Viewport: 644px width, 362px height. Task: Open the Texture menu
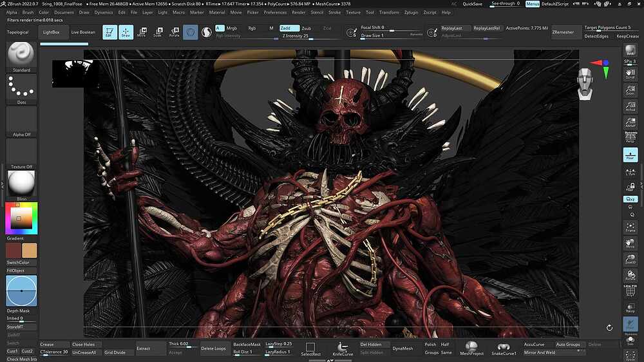[x=353, y=12]
